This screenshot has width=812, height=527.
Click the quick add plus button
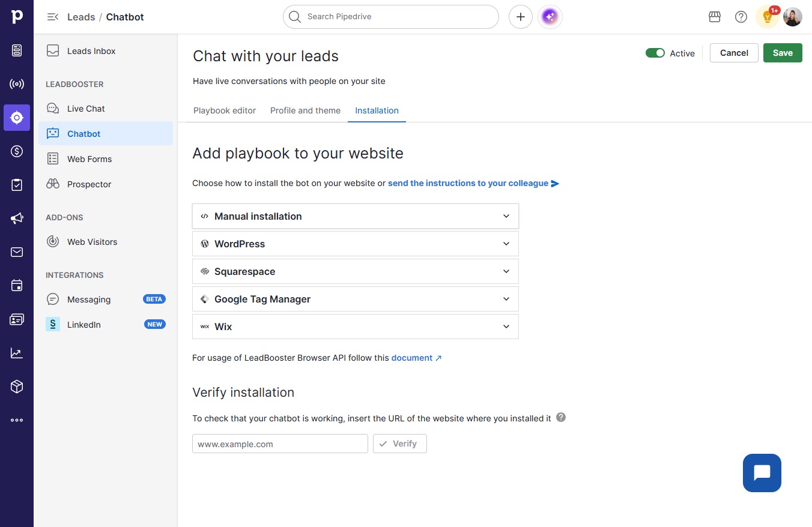(521, 17)
